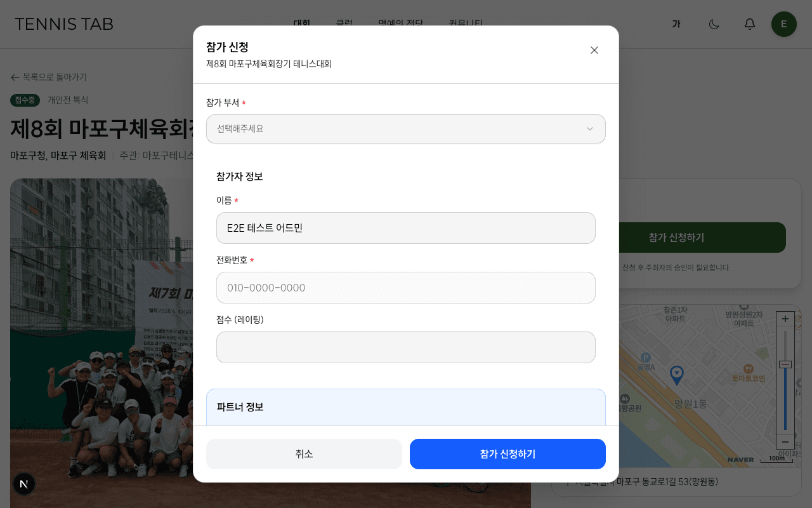Close the 참가 신청 dialog with X
The width and height of the screenshot is (812, 508).
click(x=594, y=50)
